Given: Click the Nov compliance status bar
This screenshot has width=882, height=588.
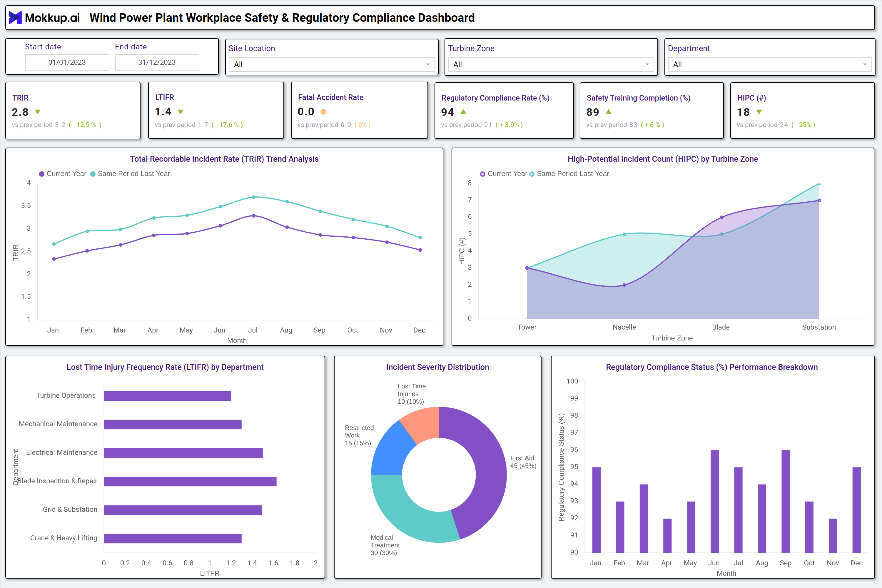Looking at the screenshot, I should (833, 535).
